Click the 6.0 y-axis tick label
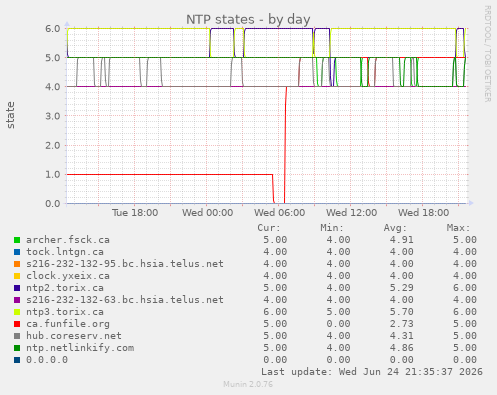This screenshot has height=395, width=497. (x=53, y=28)
